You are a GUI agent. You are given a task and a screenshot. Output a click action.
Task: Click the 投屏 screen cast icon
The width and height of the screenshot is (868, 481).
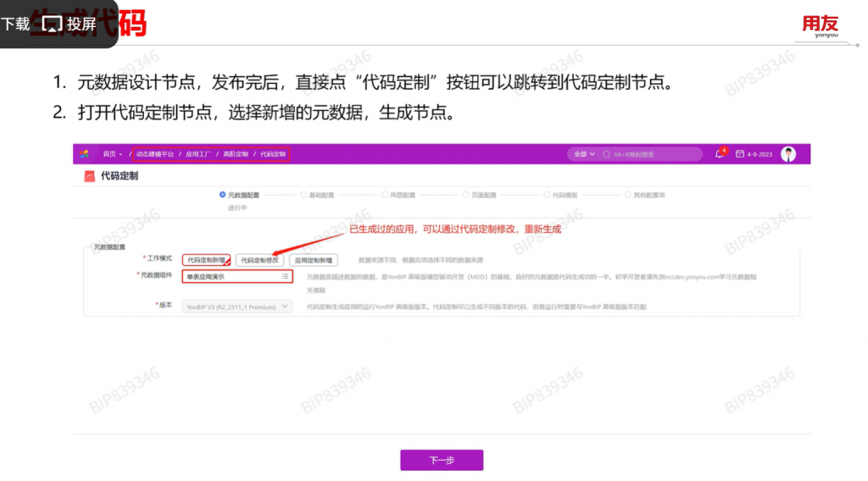coord(53,24)
